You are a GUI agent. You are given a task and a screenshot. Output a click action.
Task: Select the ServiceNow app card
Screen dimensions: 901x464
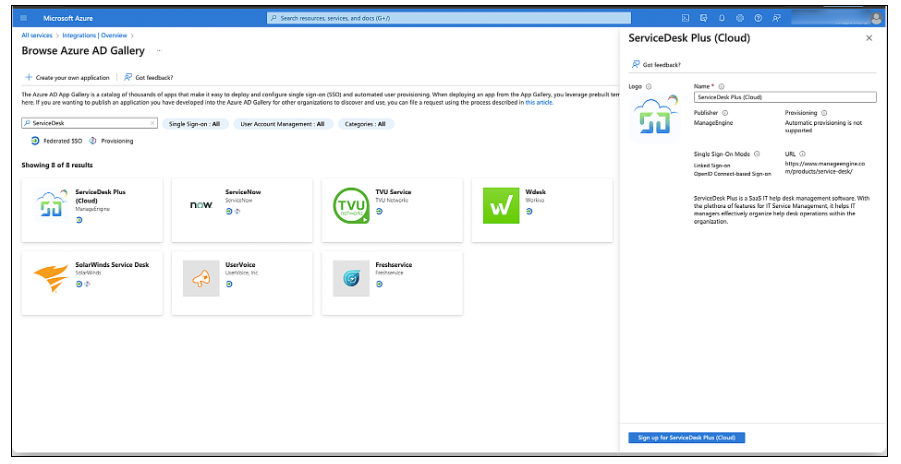coord(242,210)
